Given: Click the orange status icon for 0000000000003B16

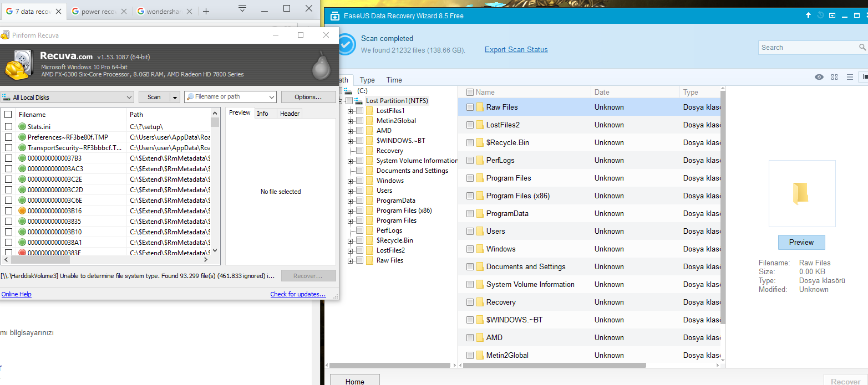Looking at the screenshot, I should (22, 211).
